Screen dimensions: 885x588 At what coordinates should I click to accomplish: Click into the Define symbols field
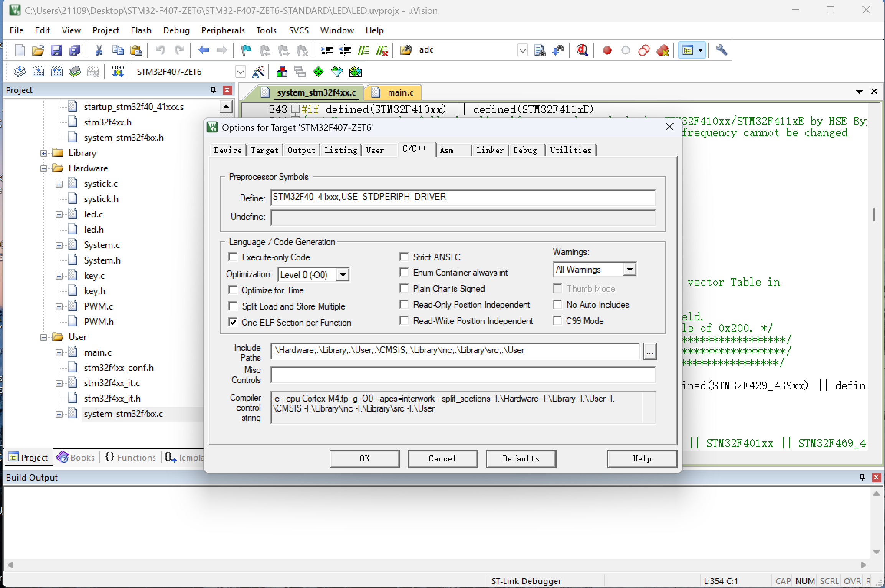point(463,197)
